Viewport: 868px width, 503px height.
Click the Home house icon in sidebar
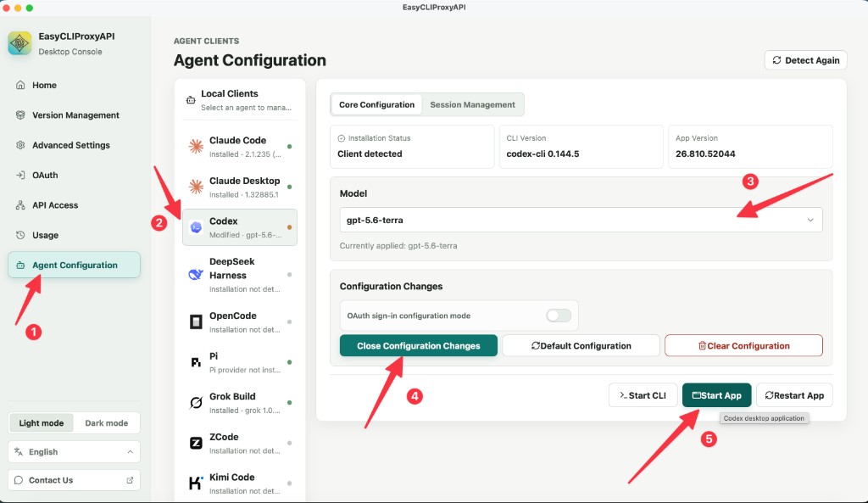pos(20,85)
